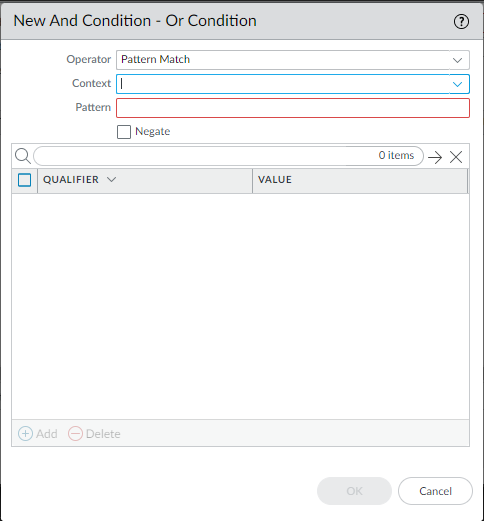Click inside the qualifier search box
This screenshot has height=521, width=484.
pyautogui.click(x=207, y=156)
